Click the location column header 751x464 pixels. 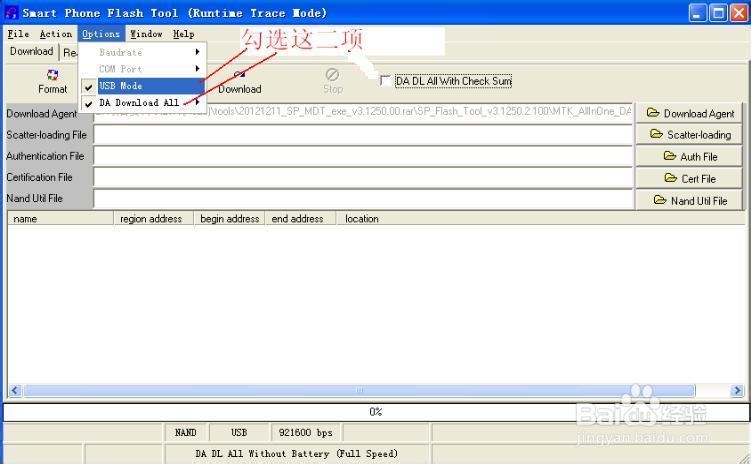pyautogui.click(x=540, y=218)
